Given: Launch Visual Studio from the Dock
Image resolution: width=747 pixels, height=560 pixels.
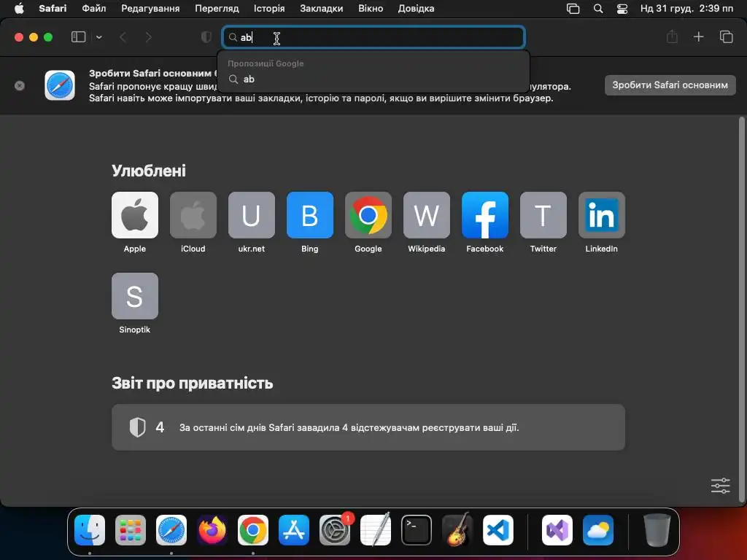Looking at the screenshot, I should click(x=557, y=530).
